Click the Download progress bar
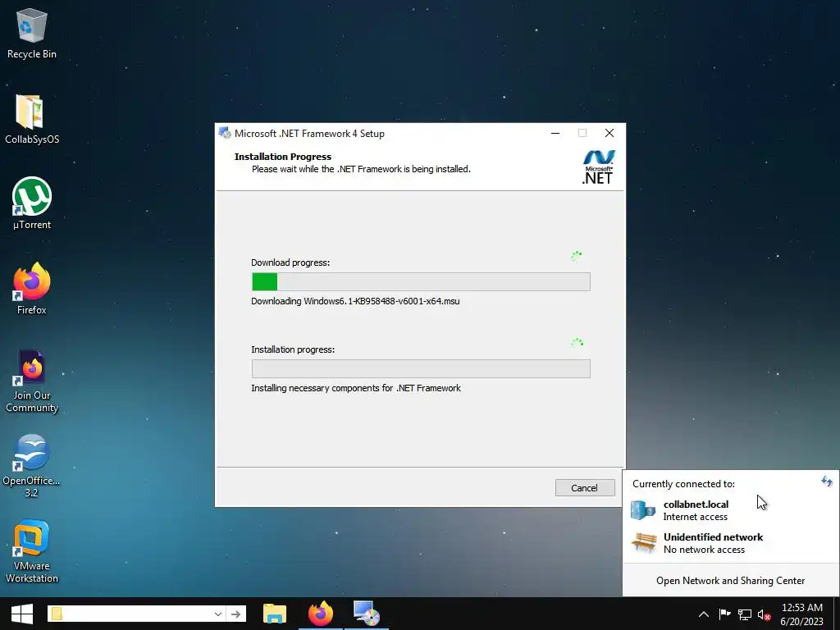Viewport: 840px width, 630px height. point(421,282)
